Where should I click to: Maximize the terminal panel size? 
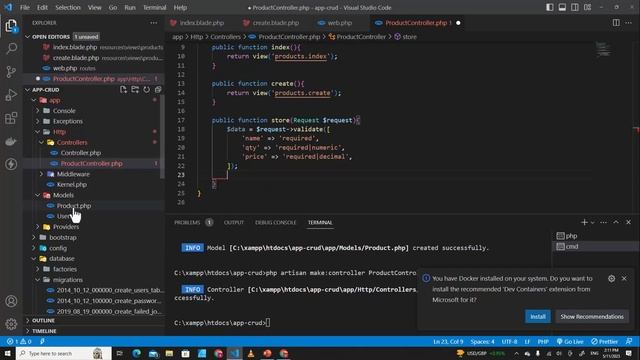click(616, 222)
